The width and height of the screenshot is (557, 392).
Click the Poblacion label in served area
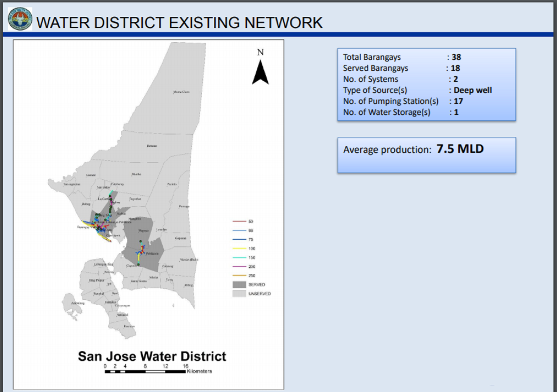click(x=152, y=254)
